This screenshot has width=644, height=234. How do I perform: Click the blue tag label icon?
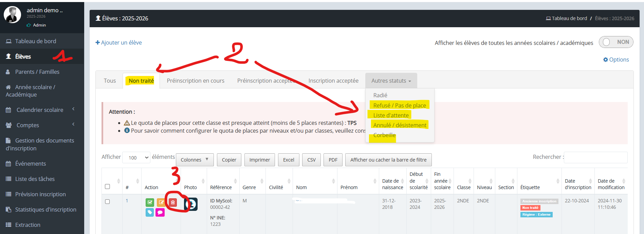point(150,213)
